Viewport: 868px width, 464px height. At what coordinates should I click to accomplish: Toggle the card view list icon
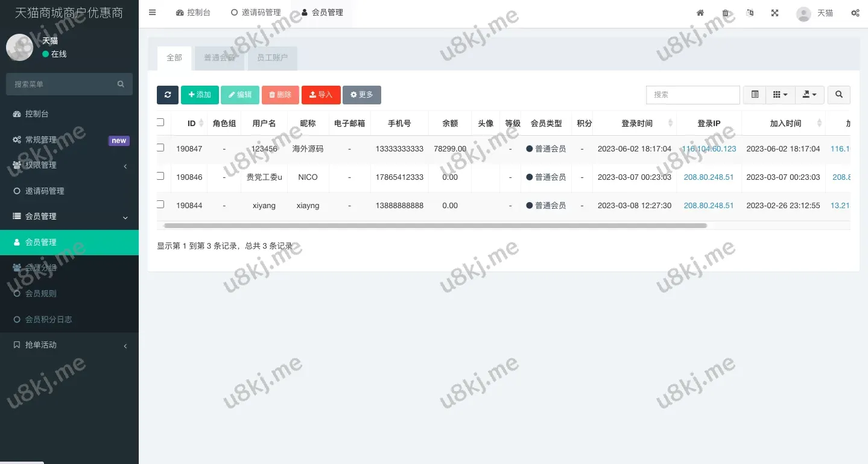(754, 95)
